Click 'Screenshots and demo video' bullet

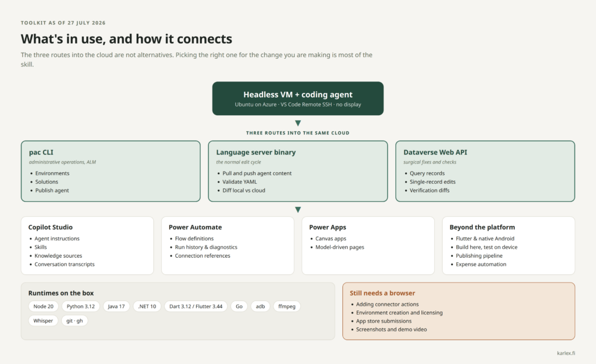[x=391, y=330]
